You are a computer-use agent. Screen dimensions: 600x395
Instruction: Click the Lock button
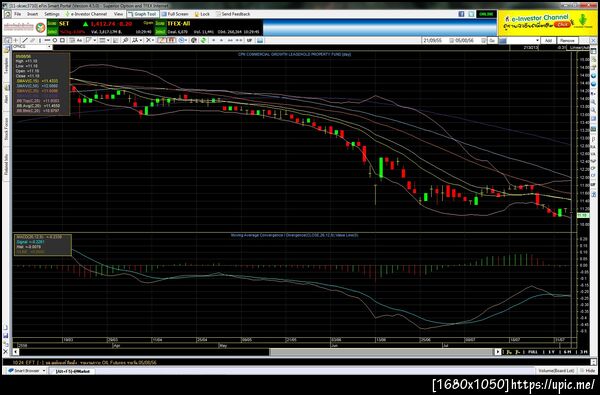[x=202, y=14]
